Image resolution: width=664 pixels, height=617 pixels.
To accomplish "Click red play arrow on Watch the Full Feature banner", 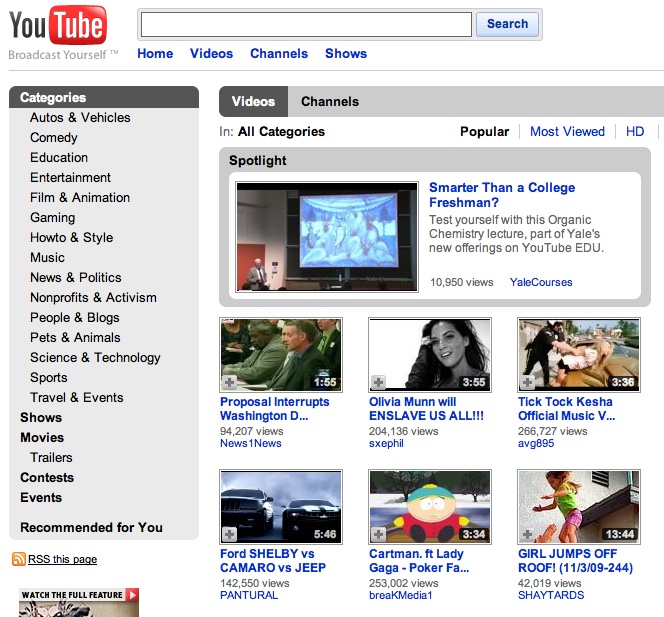I will (x=133, y=595).
